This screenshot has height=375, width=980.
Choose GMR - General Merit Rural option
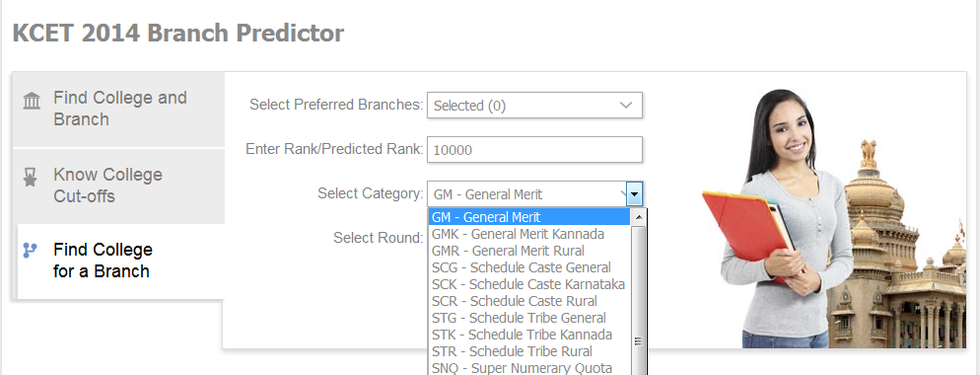(528, 251)
